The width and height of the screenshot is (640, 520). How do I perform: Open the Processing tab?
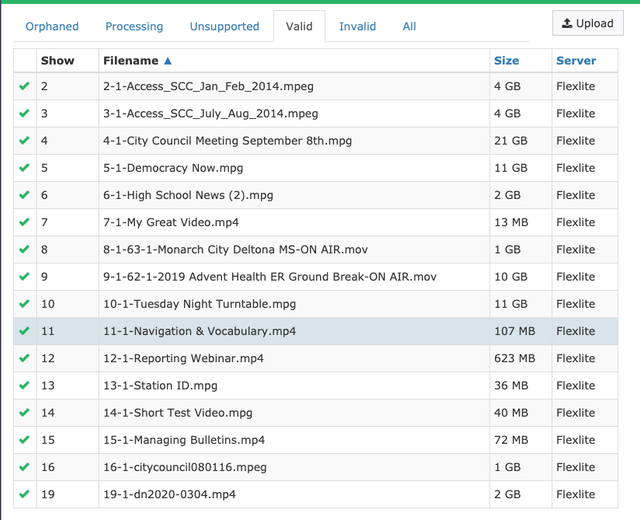(134, 27)
